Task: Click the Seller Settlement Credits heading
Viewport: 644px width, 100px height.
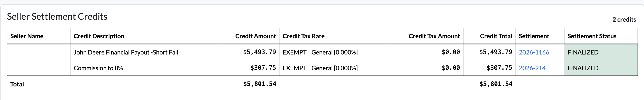Action: tap(57, 17)
